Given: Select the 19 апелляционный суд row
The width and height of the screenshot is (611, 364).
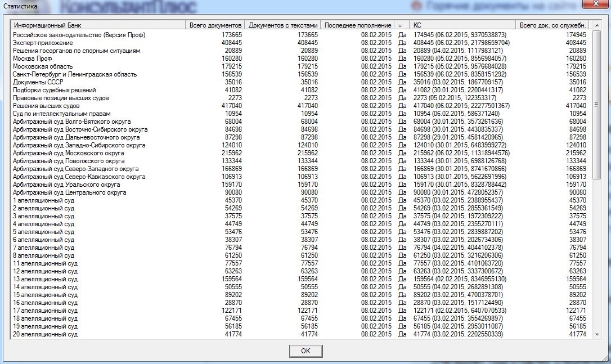Looking at the screenshot, I should [x=300, y=326].
